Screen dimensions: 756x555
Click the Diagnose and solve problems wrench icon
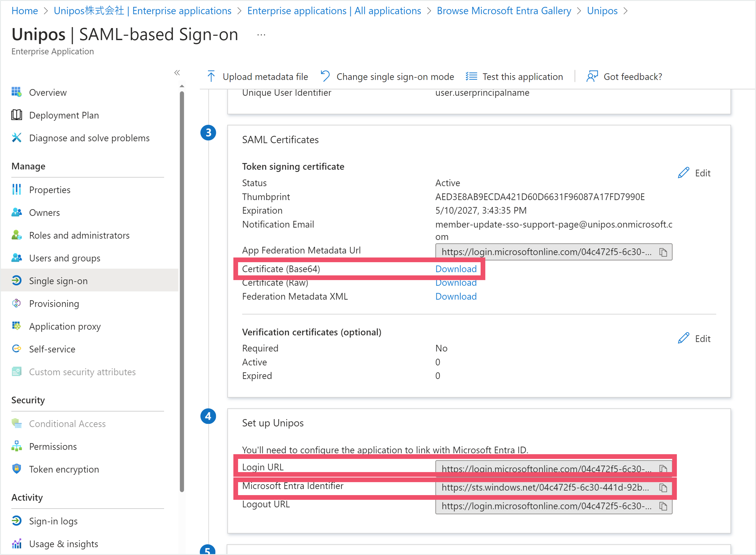[17, 138]
